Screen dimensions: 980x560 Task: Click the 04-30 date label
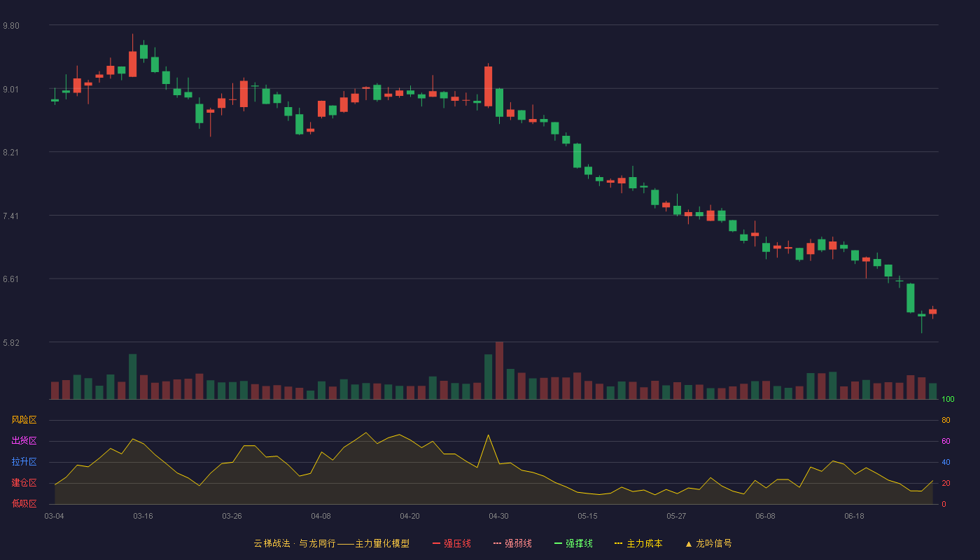498,516
